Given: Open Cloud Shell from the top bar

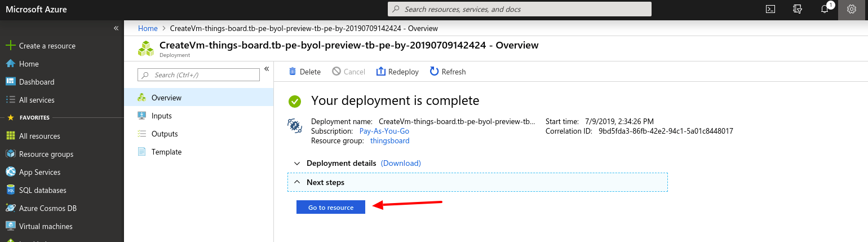Looking at the screenshot, I should point(770,9).
